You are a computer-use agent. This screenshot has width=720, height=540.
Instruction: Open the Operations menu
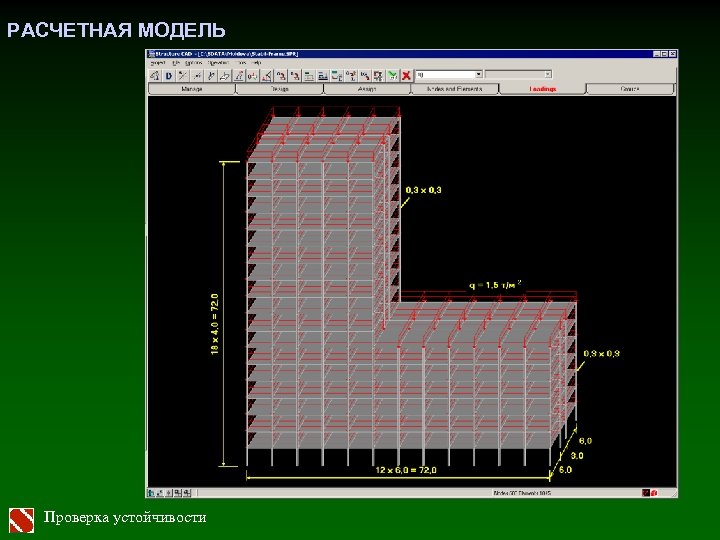click(218, 62)
